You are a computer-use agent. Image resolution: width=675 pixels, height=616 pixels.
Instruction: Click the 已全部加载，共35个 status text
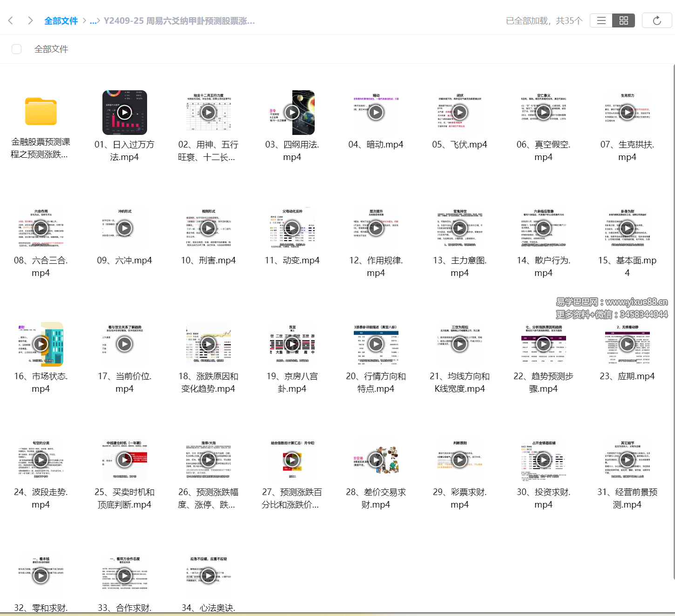pos(544,20)
